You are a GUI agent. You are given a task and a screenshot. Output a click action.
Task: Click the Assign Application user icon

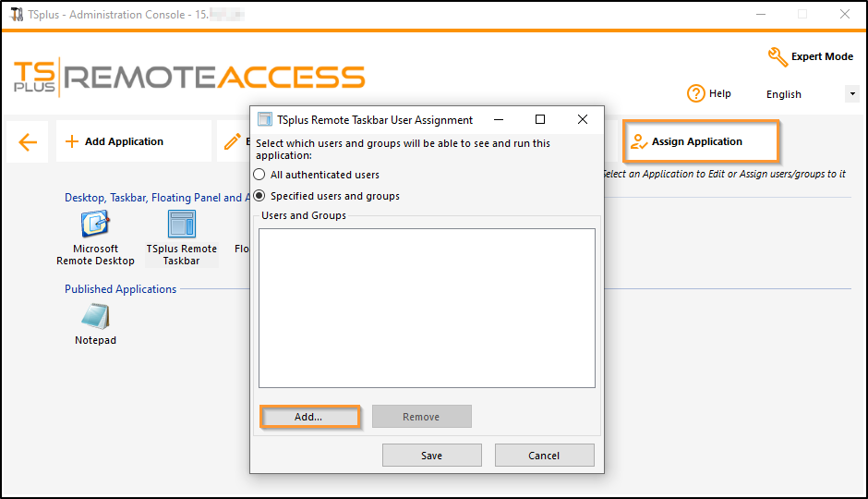[x=638, y=141]
